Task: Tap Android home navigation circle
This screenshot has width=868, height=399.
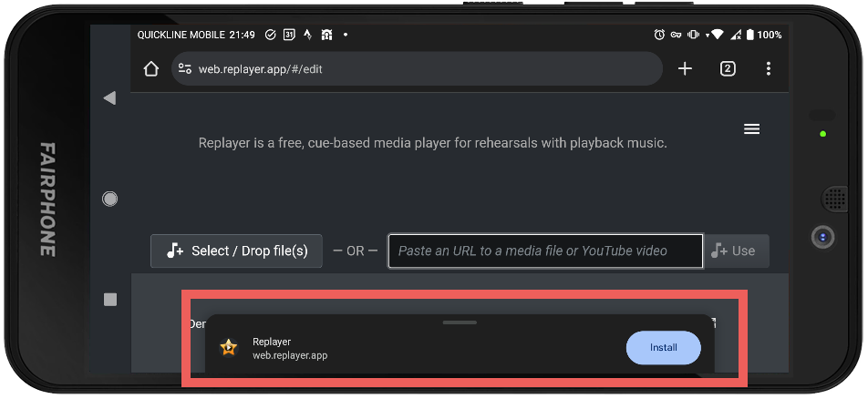Action: pyautogui.click(x=110, y=199)
